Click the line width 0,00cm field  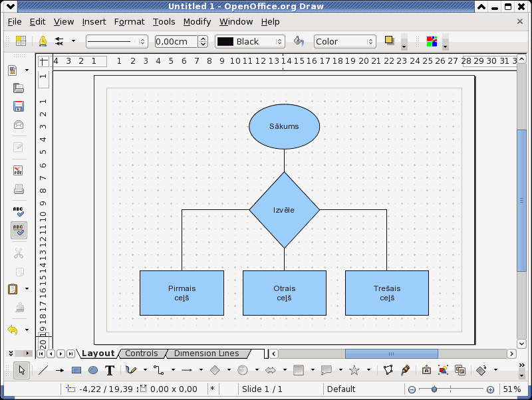click(176, 41)
